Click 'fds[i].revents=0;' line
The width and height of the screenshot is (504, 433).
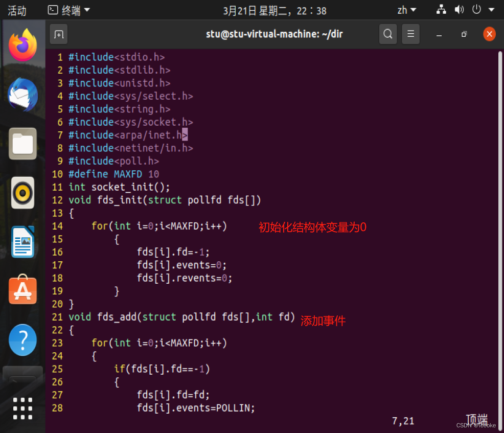point(185,278)
